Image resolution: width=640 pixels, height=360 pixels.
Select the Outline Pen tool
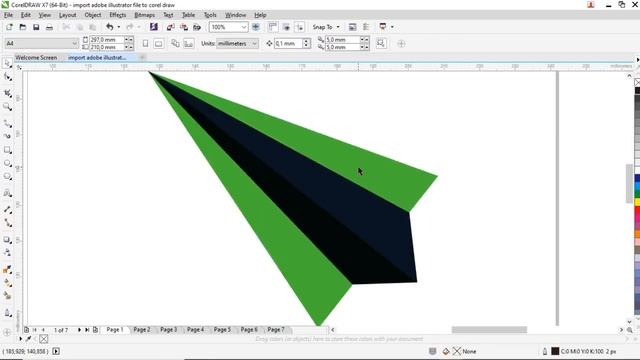7,313
